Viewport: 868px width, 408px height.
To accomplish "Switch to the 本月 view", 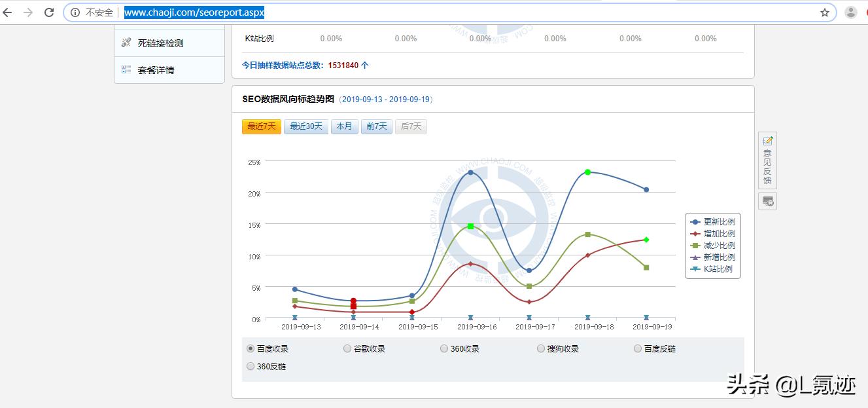I will 344,126.
